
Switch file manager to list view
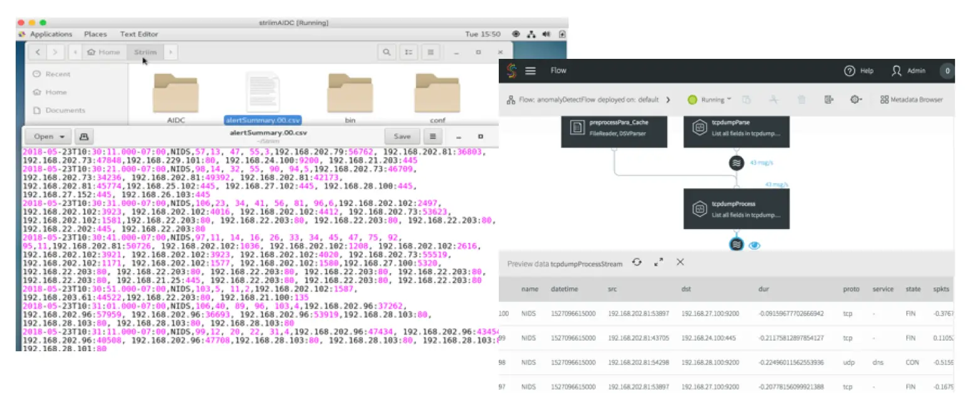coord(409,52)
